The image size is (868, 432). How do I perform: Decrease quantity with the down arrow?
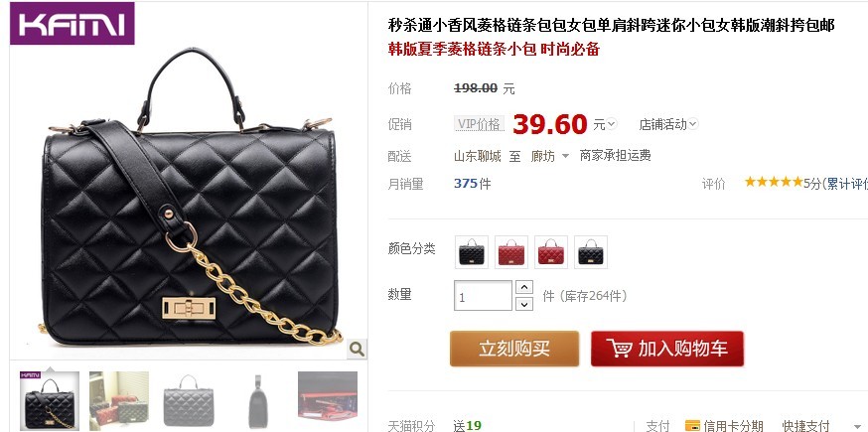523,304
